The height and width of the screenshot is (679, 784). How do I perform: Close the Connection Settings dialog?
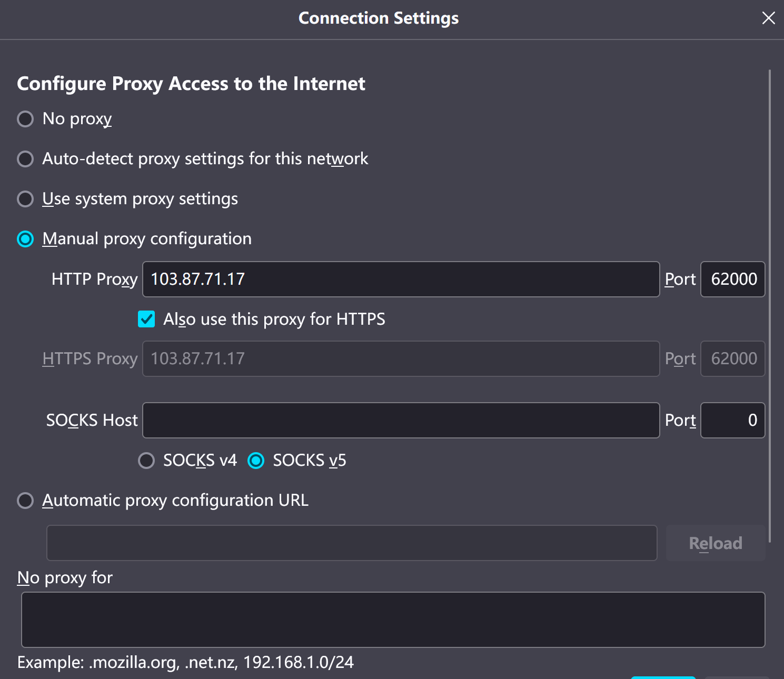coord(768,18)
